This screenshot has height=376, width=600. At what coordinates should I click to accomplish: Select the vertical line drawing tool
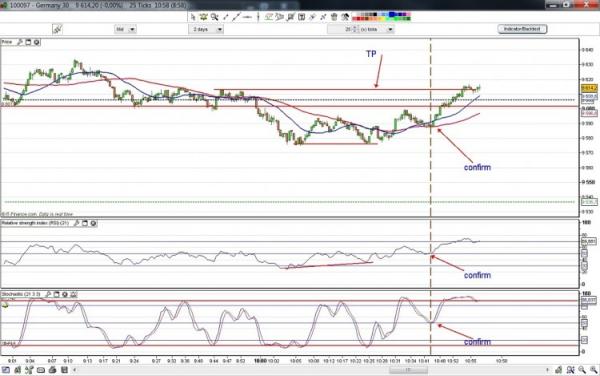click(x=258, y=17)
